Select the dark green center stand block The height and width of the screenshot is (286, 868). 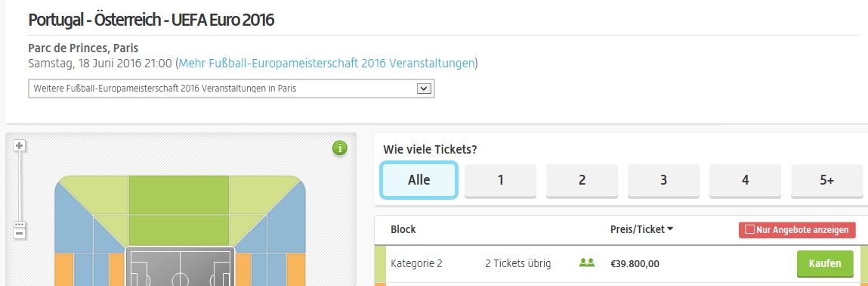tap(179, 210)
